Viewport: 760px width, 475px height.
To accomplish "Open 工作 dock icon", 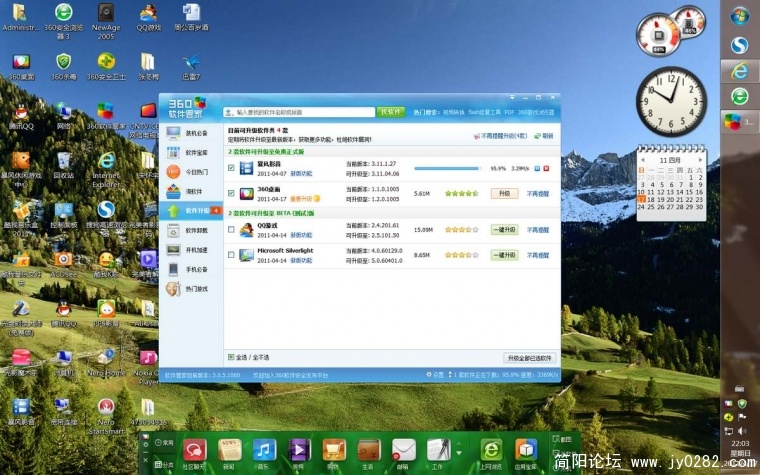I will [438, 455].
